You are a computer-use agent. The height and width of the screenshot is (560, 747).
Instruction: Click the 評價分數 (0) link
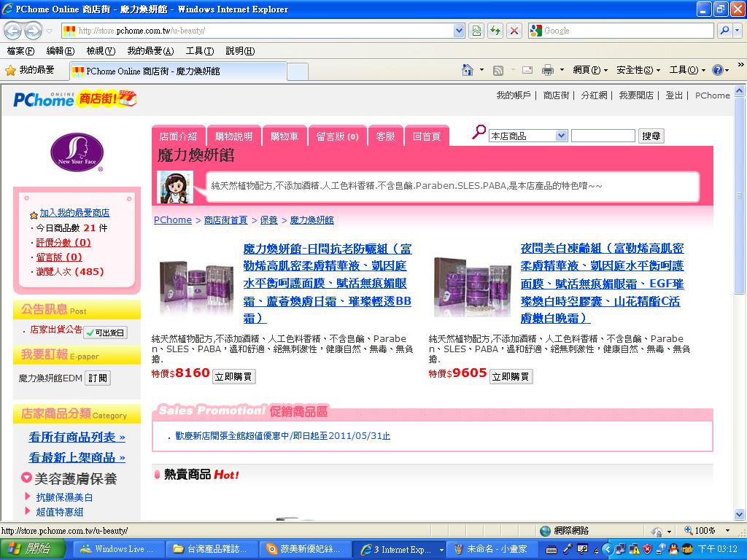point(63,242)
